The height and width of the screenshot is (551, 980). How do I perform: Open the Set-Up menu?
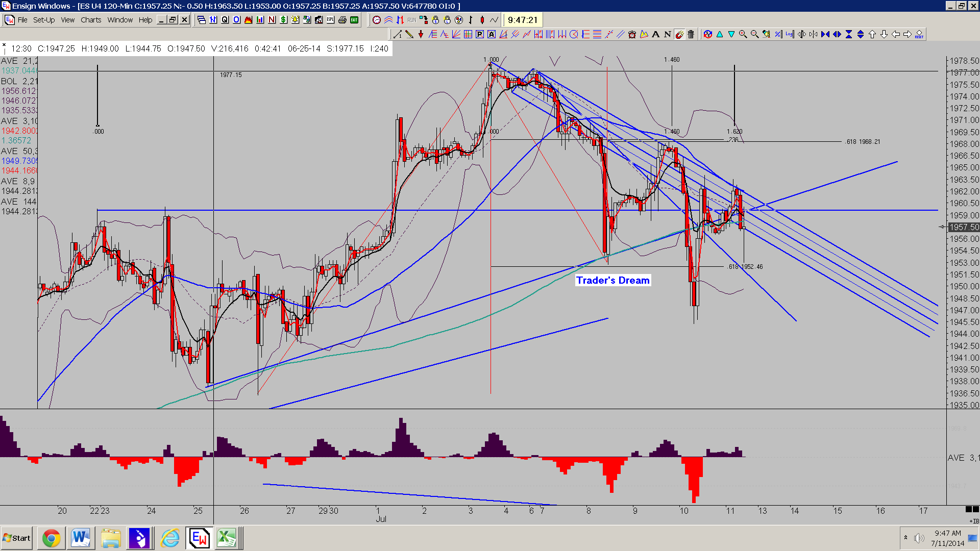tap(44, 20)
